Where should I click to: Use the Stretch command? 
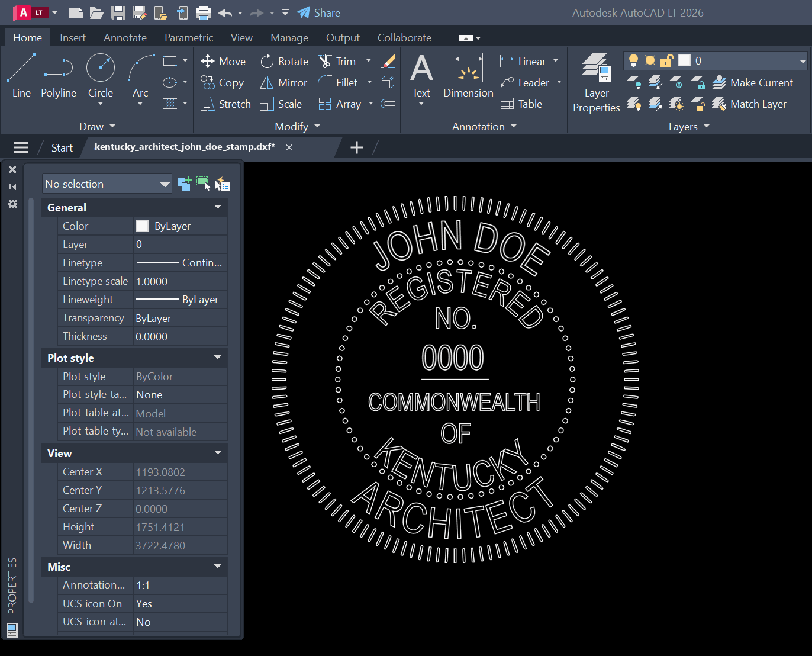coord(225,104)
